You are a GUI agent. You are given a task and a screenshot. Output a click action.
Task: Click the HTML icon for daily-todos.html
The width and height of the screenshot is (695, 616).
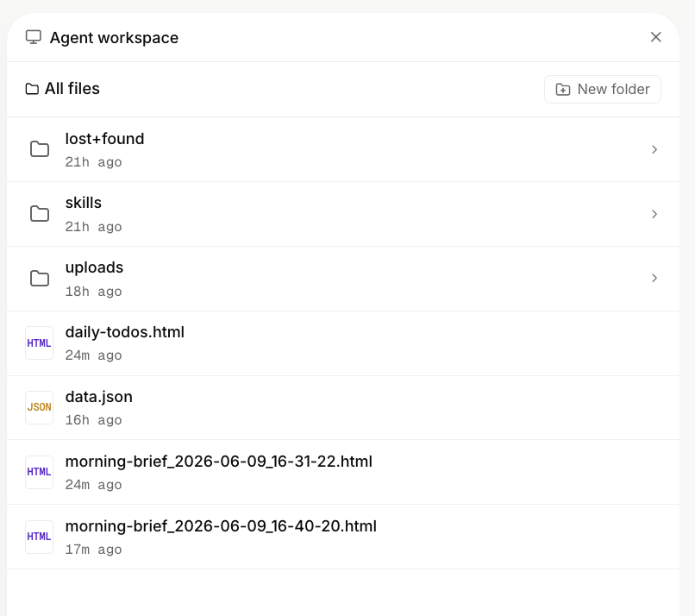click(39, 343)
